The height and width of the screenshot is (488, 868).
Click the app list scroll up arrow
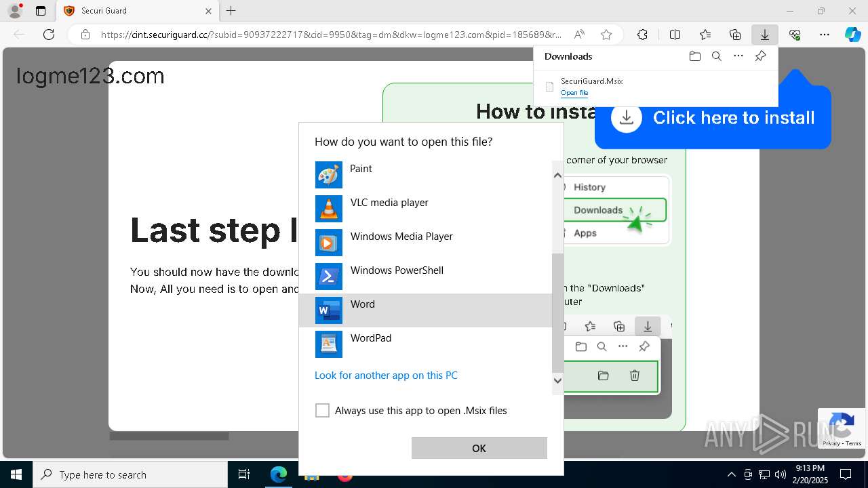point(557,176)
